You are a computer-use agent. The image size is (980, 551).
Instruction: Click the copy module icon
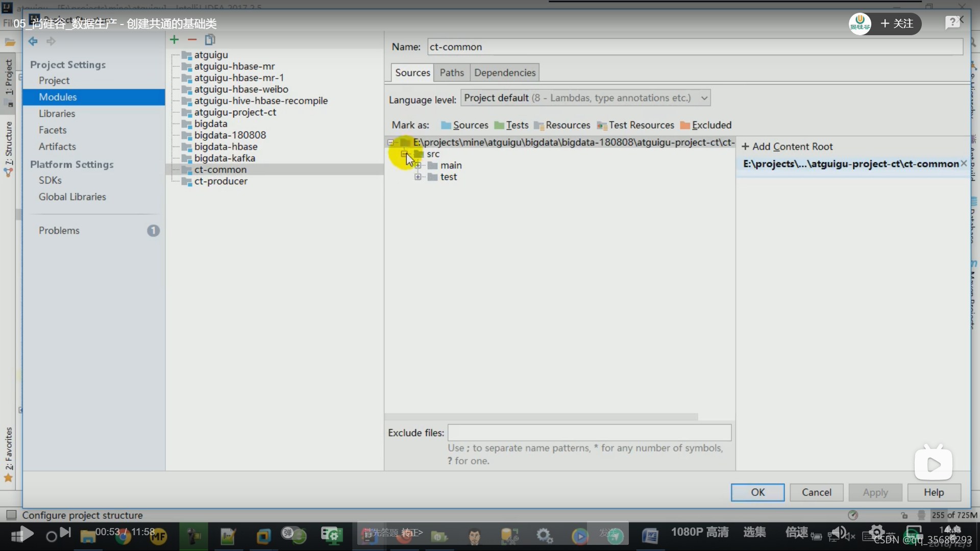(x=210, y=40)
